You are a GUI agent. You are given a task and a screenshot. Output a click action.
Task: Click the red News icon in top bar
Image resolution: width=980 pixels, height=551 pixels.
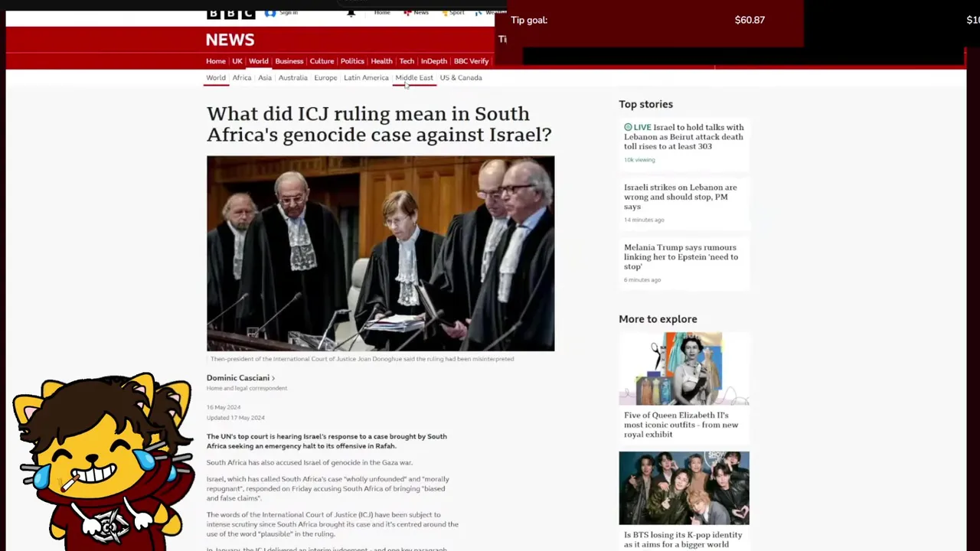point(409,13)
